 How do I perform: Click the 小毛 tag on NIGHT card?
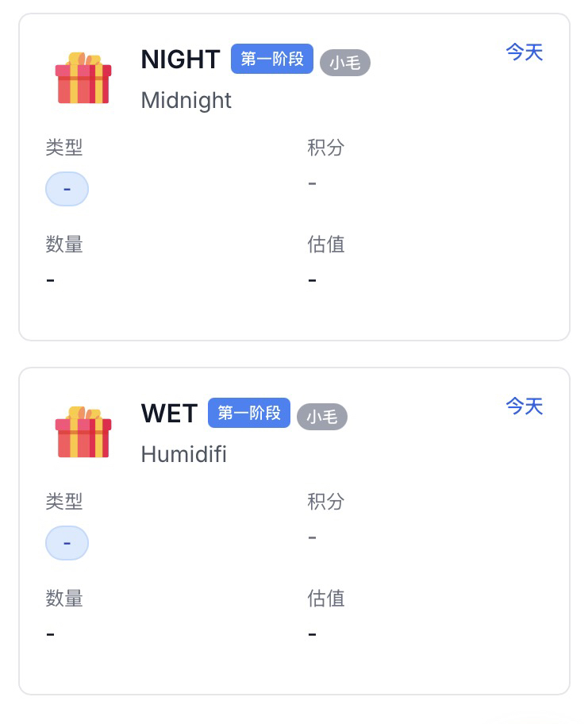tap(345, 63)
